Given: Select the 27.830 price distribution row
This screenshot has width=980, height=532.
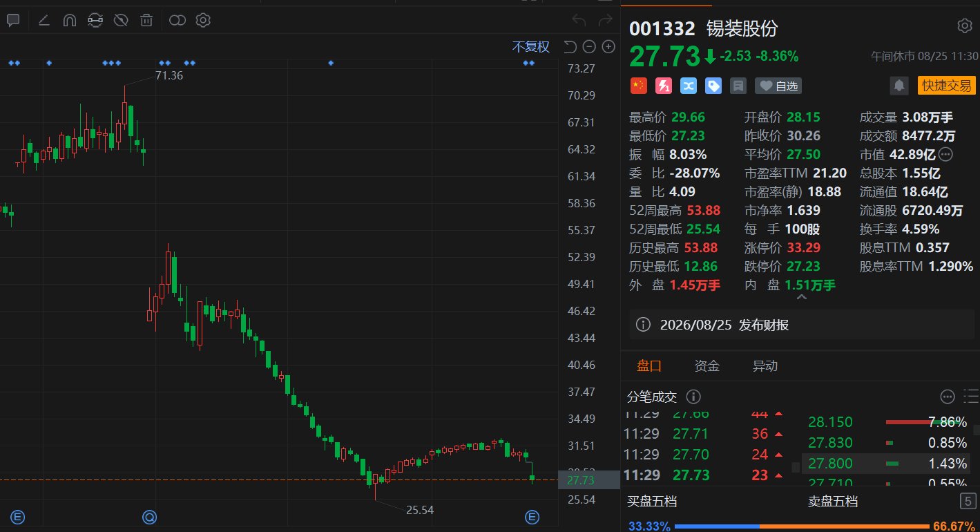Looking at the screenshot, I should coord(887,443).
